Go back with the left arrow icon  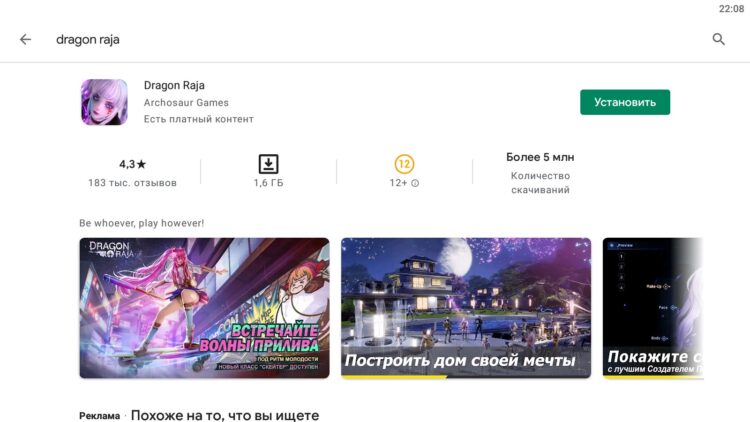(x=25, y=39)
